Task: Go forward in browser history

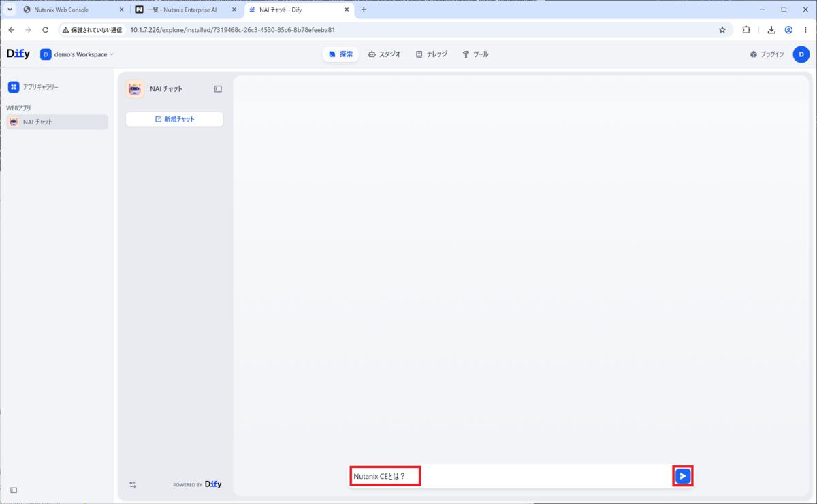Action: [x=28, y=30]
